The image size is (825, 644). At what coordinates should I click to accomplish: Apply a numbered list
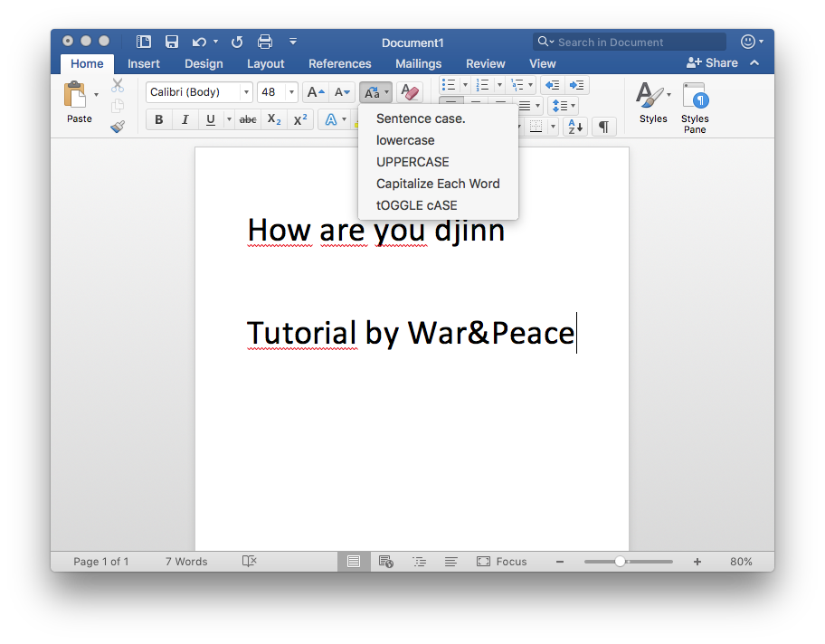click(x=482, y=85)
